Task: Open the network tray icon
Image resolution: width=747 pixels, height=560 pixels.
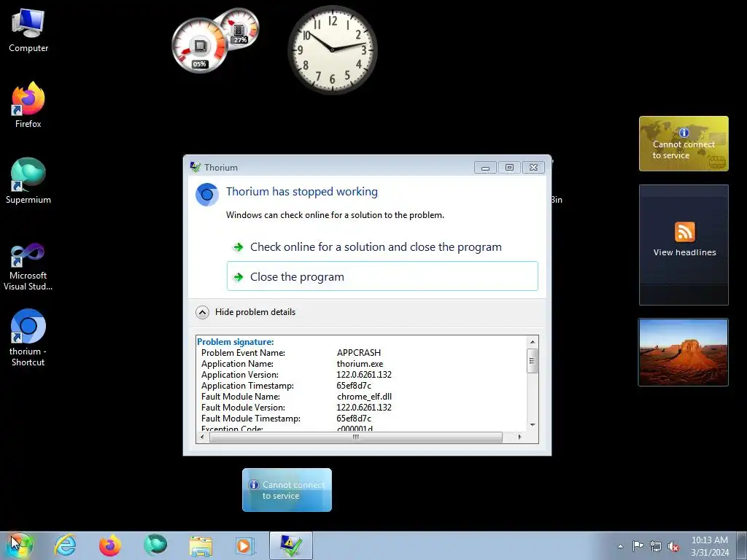Action: tap(656, 546)
